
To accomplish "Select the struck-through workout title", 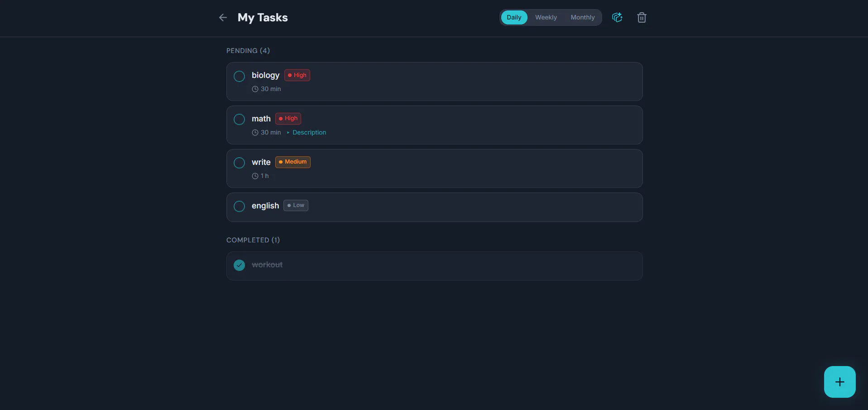I will pos(267,265).
